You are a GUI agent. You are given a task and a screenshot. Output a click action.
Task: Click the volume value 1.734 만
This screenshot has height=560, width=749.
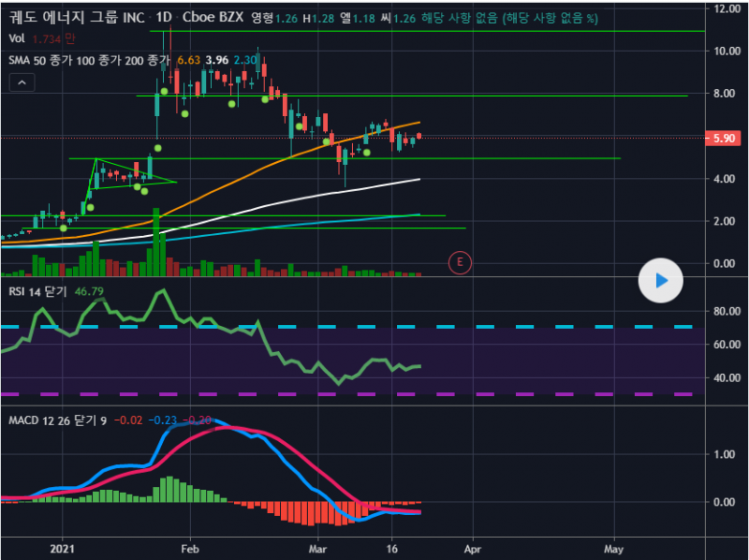click(53, 39)
